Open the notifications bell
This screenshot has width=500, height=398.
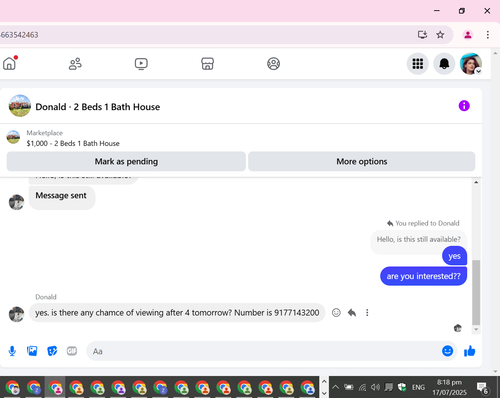pyautogui.click(x=444, y=63)
